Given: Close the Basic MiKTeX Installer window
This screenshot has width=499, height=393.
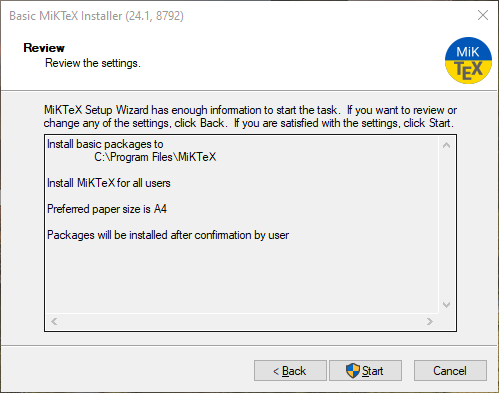Looking at the screenshot, I should (x=483, y=15).
